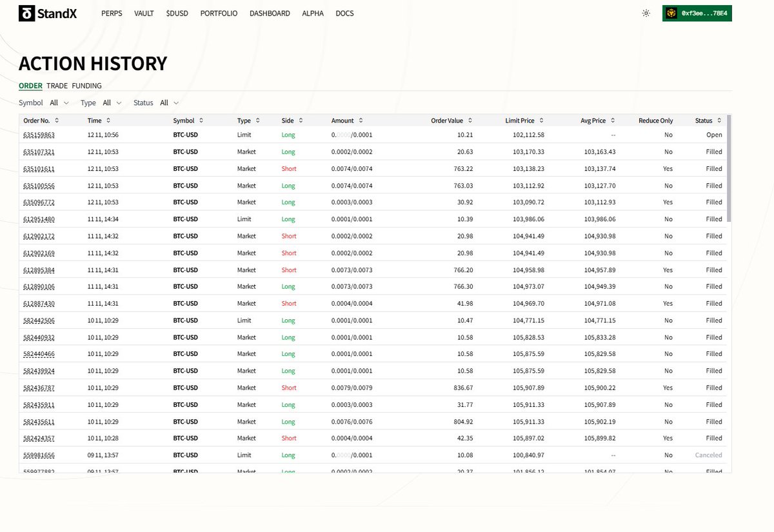Sort by Status column arrows
774x532 pixels.
tap(719, 121)
